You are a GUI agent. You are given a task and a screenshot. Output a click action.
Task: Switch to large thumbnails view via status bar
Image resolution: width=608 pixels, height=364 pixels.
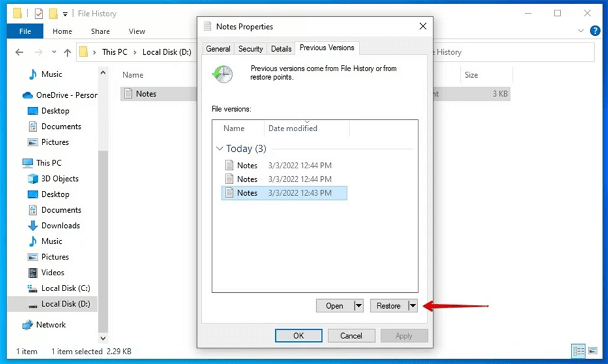pyautogui.click(x=592, y=351)
